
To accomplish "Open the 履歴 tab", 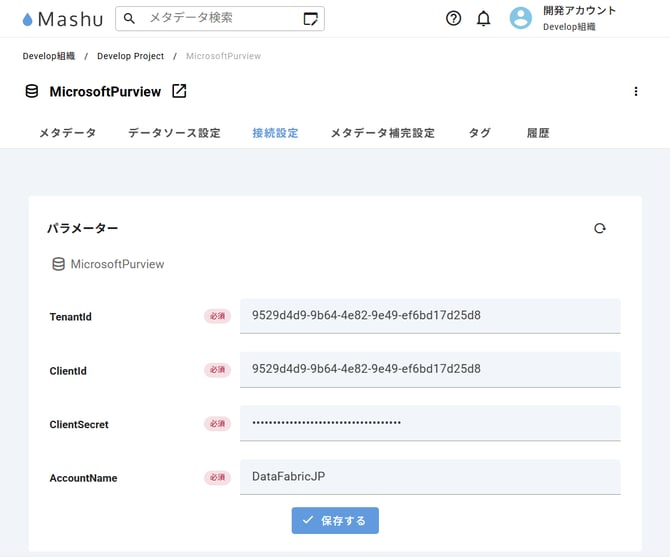I will pos(538,133).
